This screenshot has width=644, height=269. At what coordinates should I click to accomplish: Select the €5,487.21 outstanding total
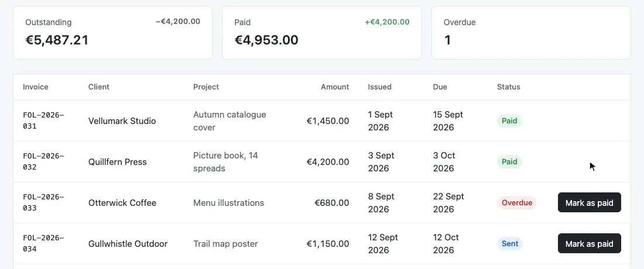click(57, 40)
